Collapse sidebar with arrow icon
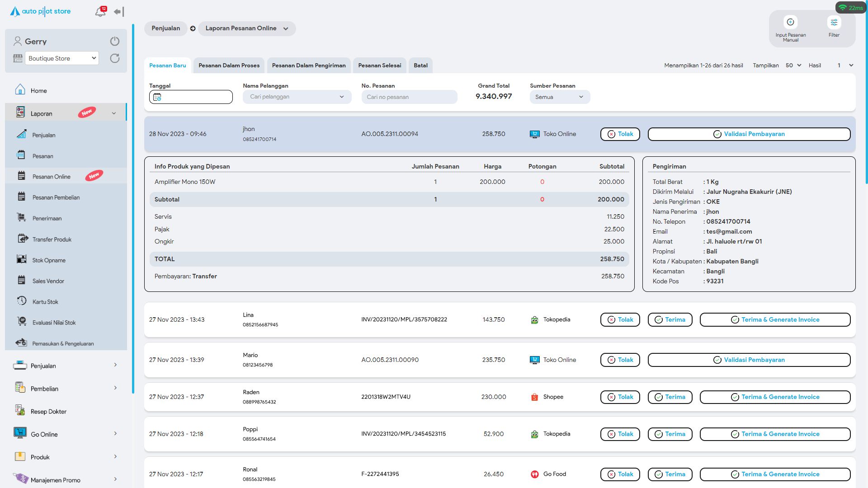The image size is (868, 488). point(119,12)
